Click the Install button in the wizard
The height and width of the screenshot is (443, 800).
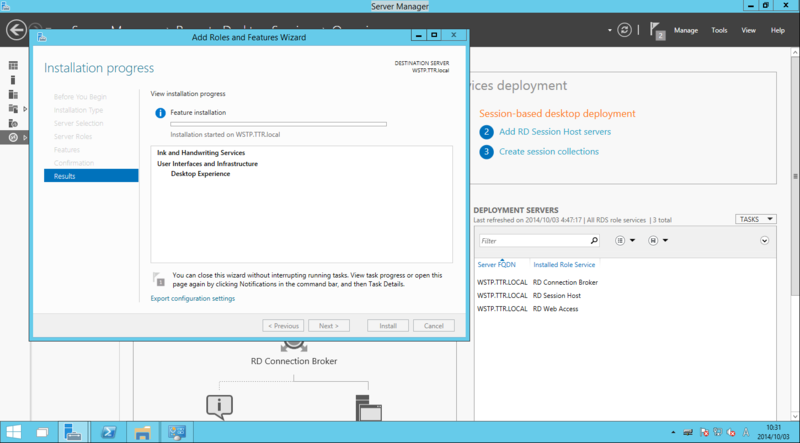point(388,326)
